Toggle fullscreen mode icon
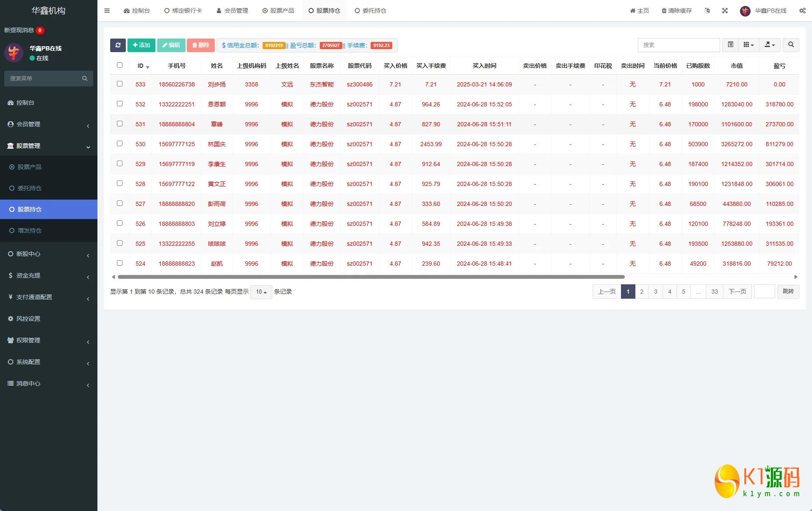 tap(725, 11)
